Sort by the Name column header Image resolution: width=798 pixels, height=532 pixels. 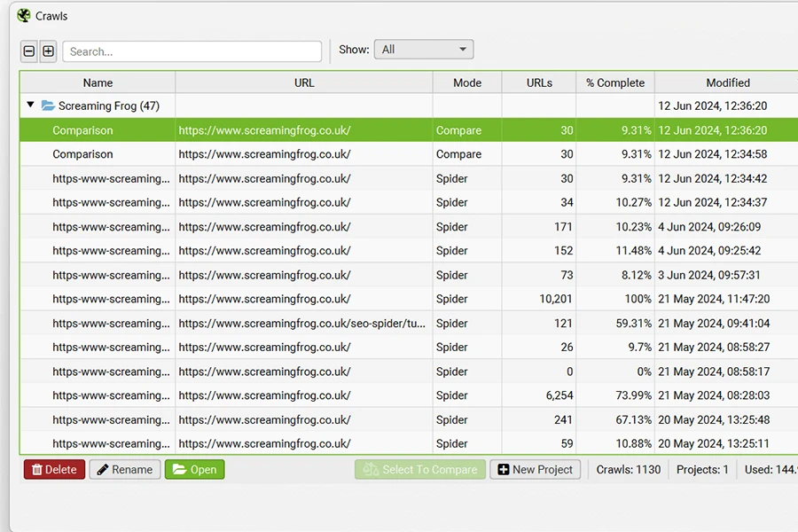pyautogui.click(x=98, y=82)
